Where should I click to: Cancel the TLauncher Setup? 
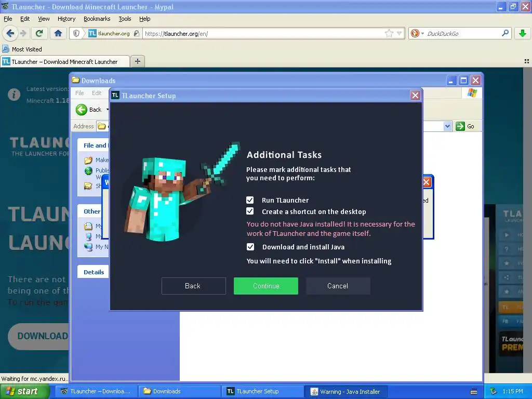tap(338, 286)
